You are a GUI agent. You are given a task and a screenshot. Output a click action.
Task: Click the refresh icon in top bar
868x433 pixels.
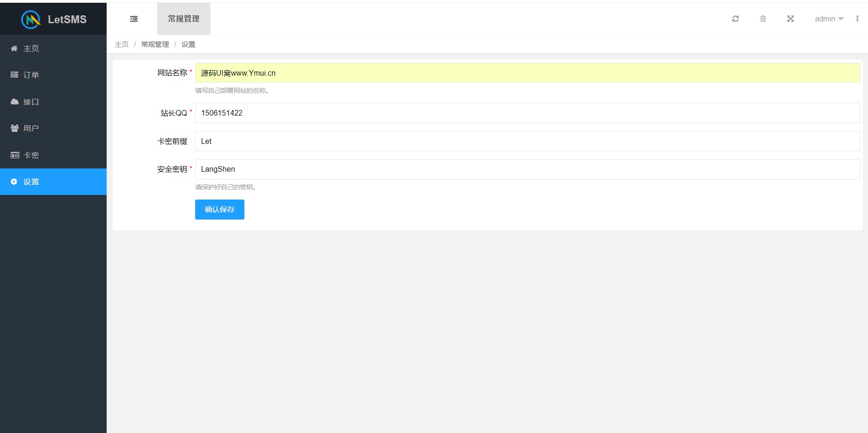click(735, 19)
